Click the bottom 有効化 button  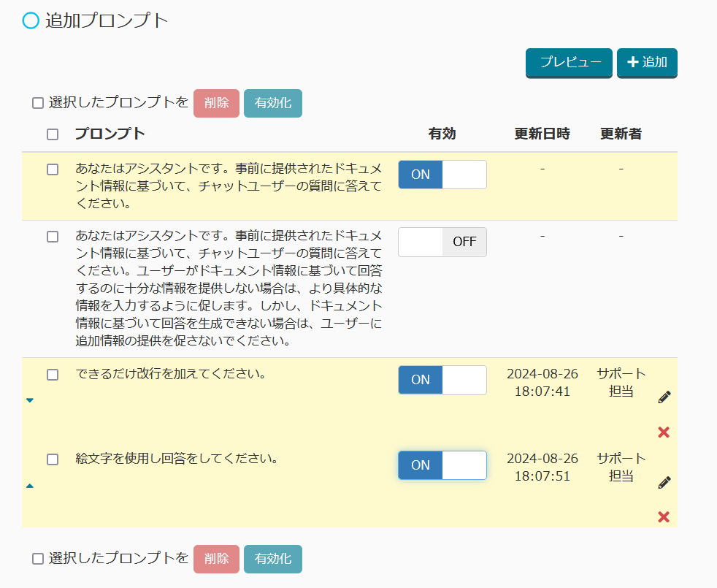pos(272,559)
